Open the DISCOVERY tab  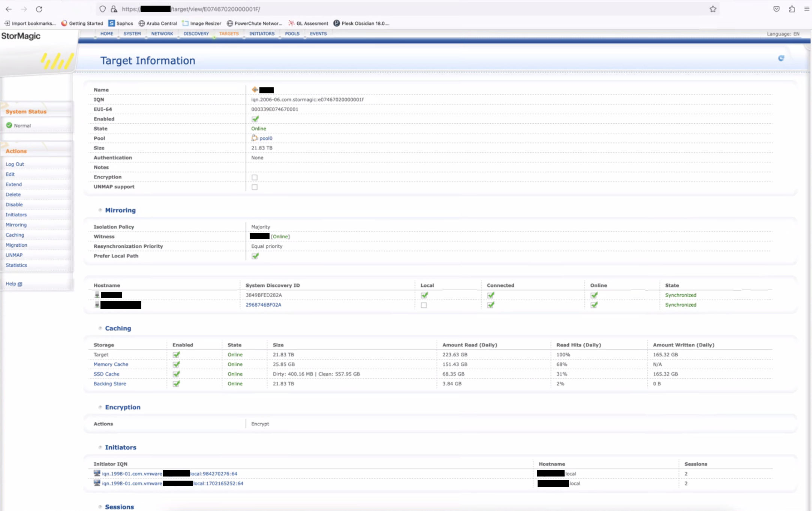pos(196,34)
